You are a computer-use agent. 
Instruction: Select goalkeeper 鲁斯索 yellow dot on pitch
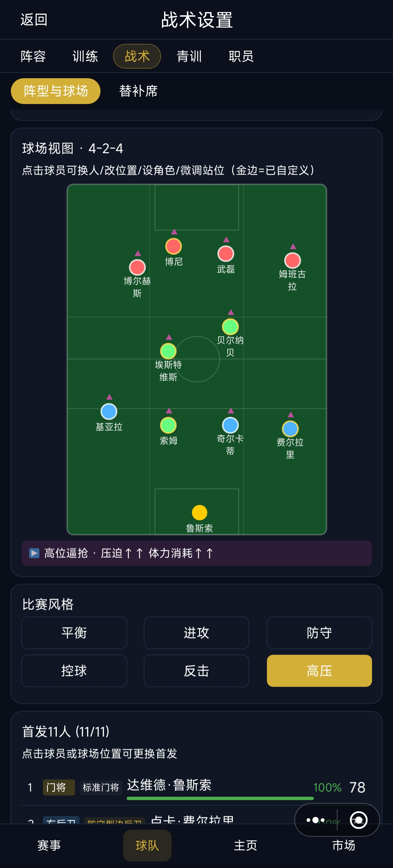coord(199,513)
